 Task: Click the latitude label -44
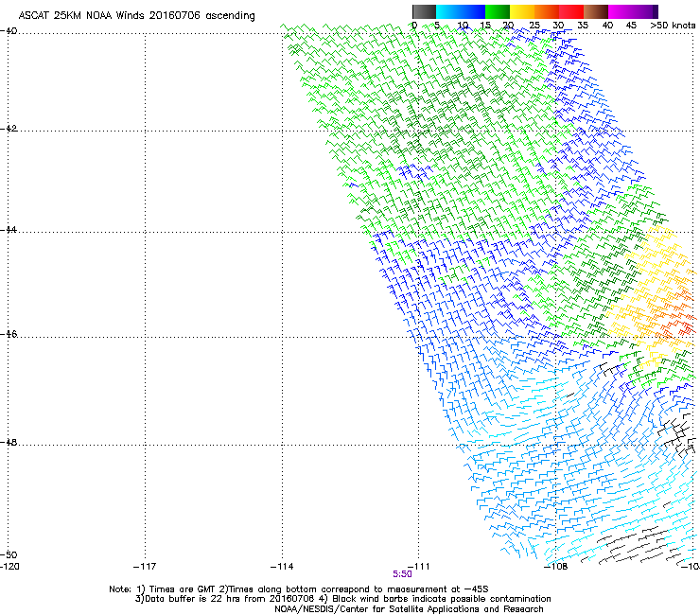pyautogui.click(x=9, y=230)
